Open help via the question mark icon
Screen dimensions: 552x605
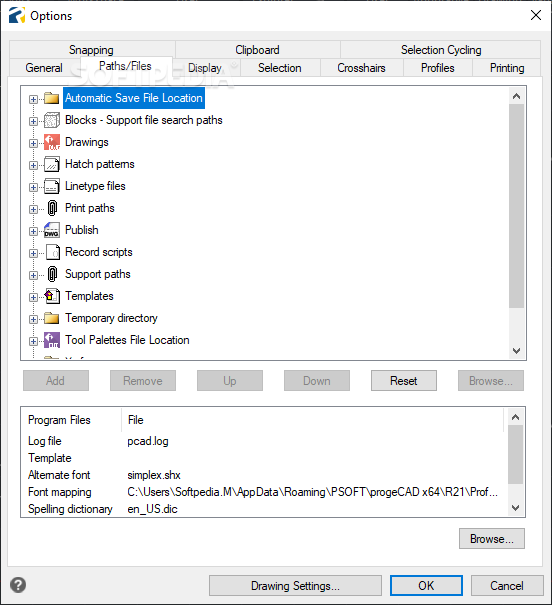[18, 585]
